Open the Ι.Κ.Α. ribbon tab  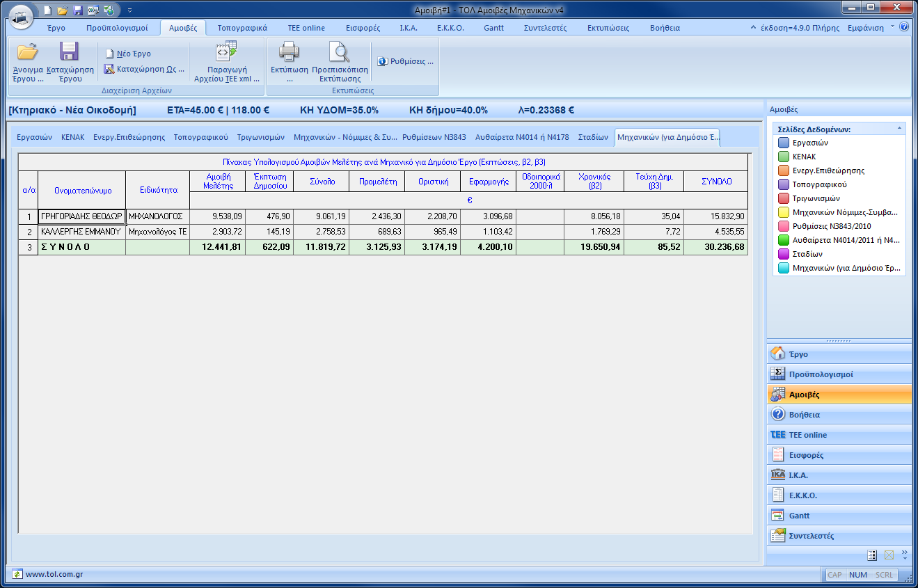coord(409,28)
